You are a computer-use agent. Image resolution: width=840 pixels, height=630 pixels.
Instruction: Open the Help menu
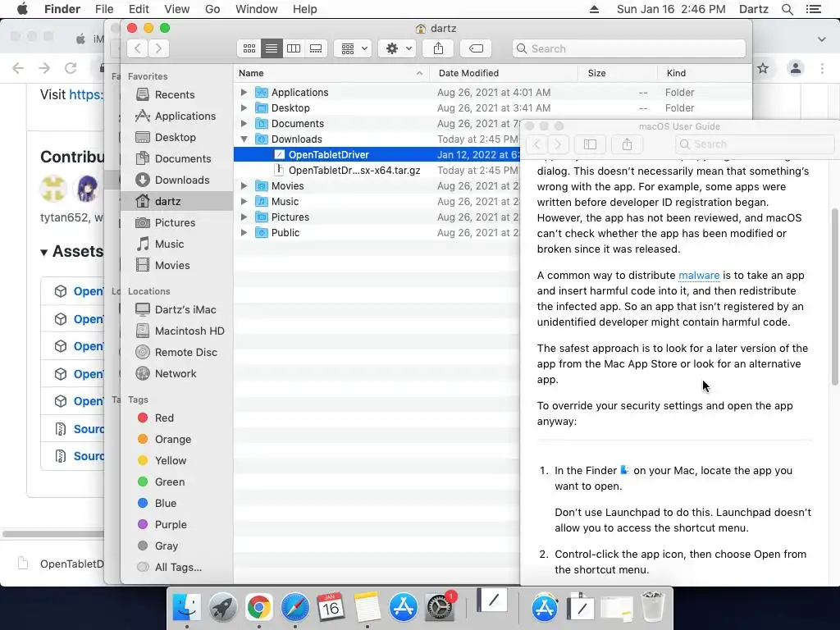tap(305, 9)
